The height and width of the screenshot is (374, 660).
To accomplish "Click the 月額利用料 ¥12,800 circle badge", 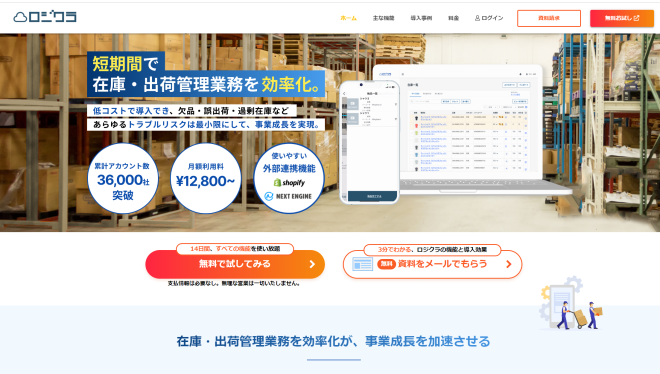I will tap(206, 178).
